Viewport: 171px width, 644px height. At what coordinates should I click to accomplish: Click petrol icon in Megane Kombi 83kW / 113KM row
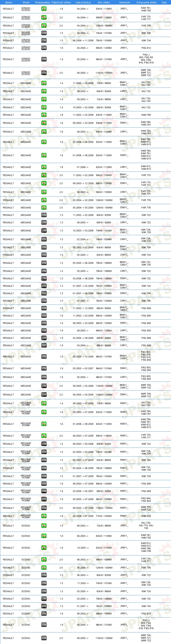coord(44,412)
